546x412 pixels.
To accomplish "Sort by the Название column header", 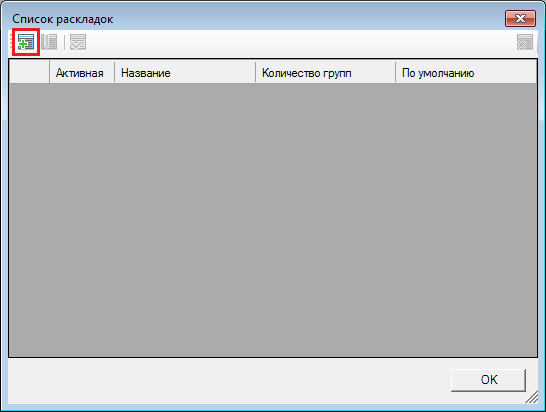I will 185,73.
